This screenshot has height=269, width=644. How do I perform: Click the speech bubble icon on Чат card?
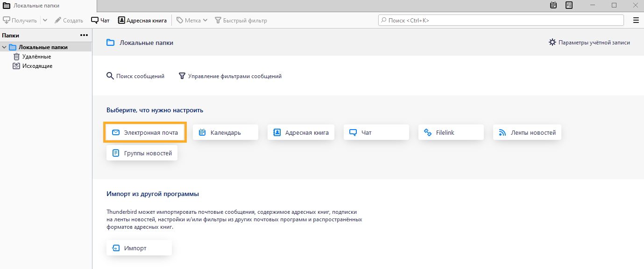353,132
